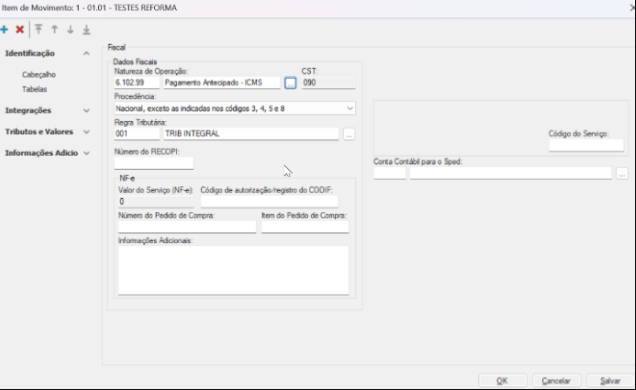
Task: Click the Código de autorização/registro do CODIF field
Action: click(269, 201)
